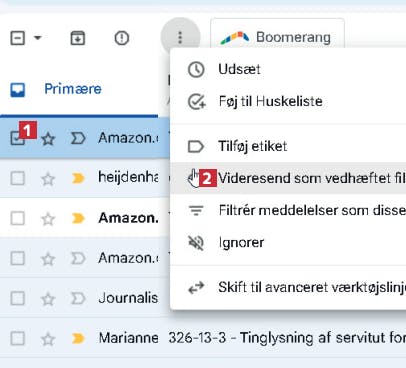
Task: Click the Archive icon in the toolbar
Action: [78, 38]
